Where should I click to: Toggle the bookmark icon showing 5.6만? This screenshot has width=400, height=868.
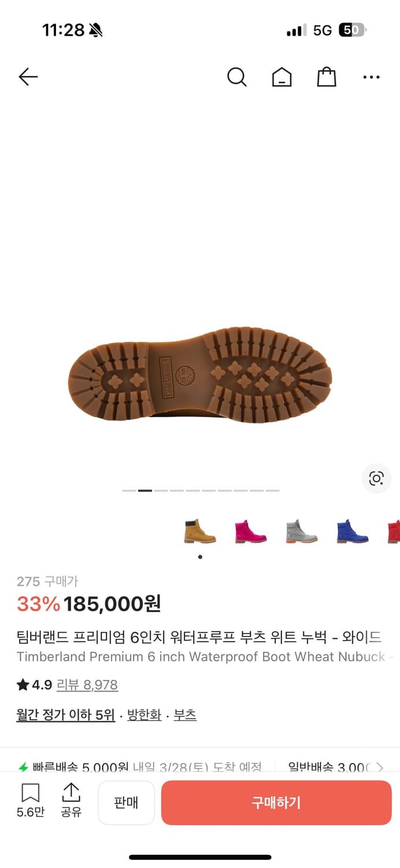(x=30, y=800)
